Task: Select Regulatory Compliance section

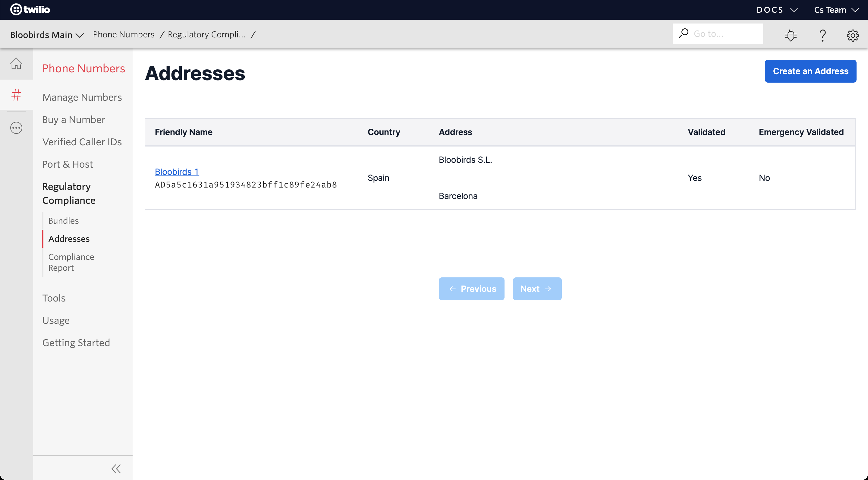Action: click(x=69, y=193)
